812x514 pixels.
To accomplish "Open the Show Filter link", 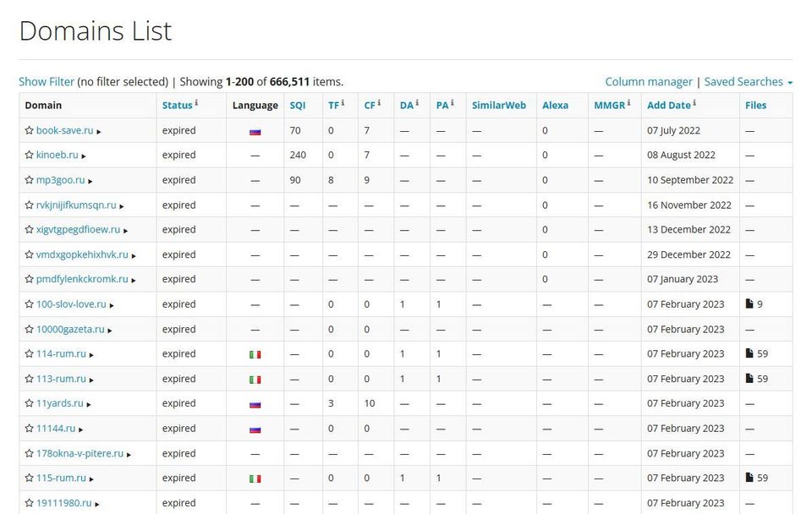I will tap(46, 82).
